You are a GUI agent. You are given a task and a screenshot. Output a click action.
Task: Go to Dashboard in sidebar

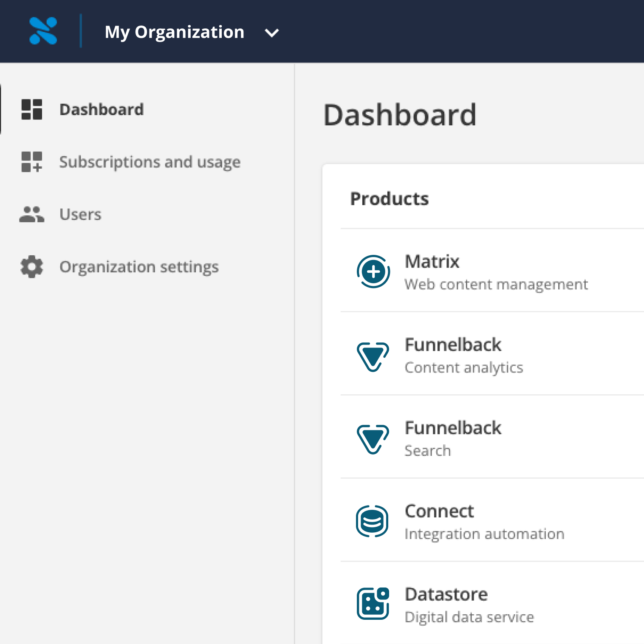(102, 110)
